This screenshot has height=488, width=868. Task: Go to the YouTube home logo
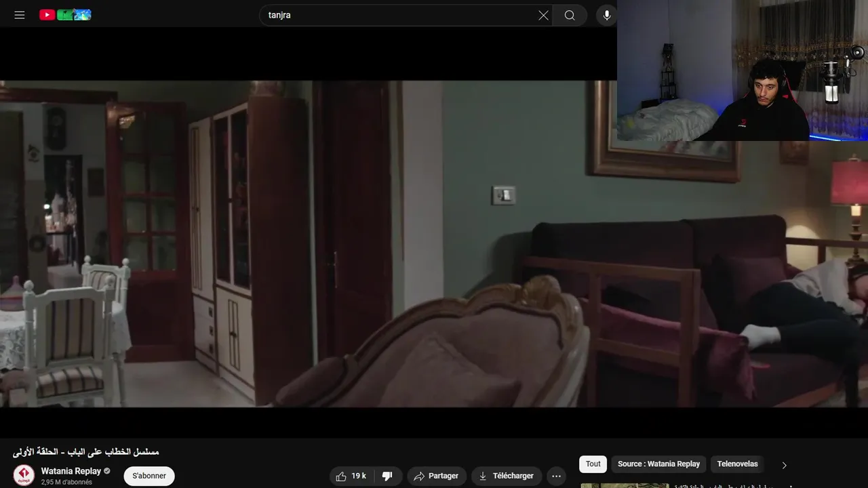65,15
